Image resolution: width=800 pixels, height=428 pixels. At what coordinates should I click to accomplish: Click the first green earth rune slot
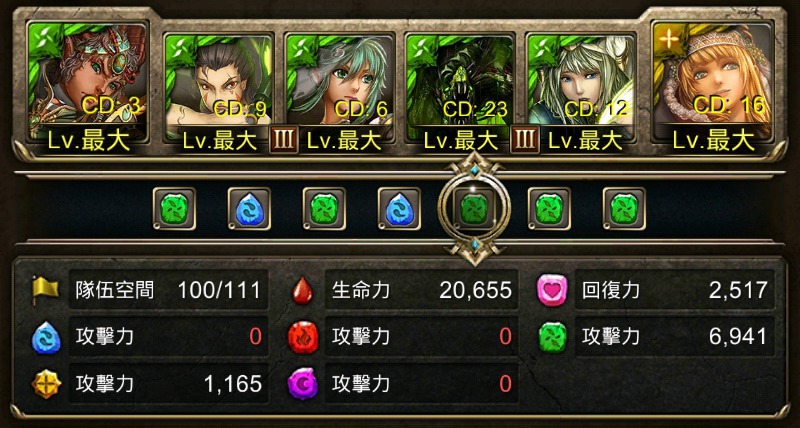174,209
